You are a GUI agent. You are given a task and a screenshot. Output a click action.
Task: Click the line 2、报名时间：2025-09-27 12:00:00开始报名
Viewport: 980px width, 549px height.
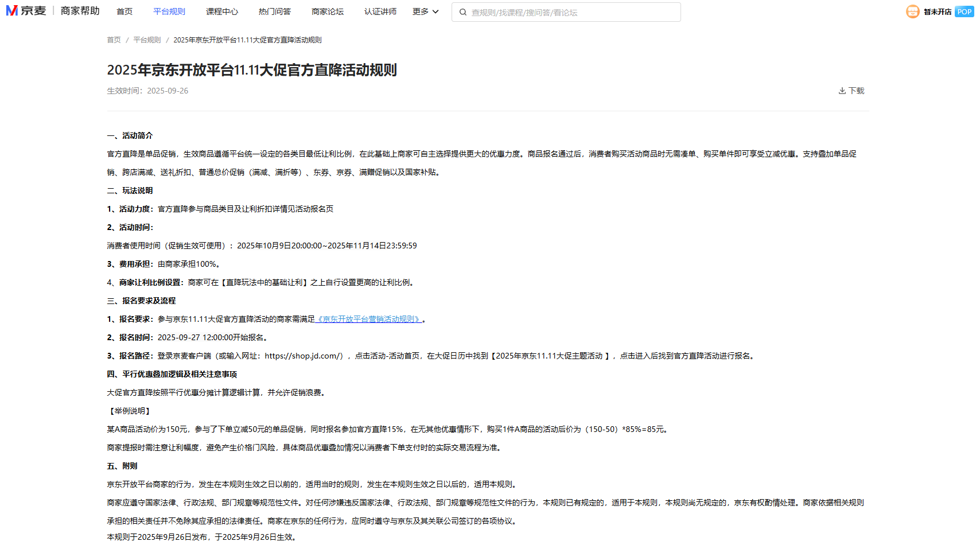189,337
